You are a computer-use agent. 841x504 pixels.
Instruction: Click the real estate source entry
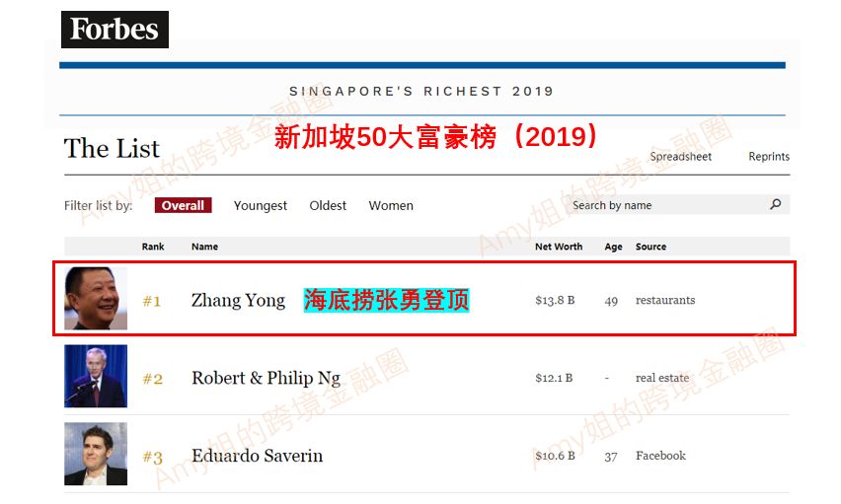tap(662, 378)
